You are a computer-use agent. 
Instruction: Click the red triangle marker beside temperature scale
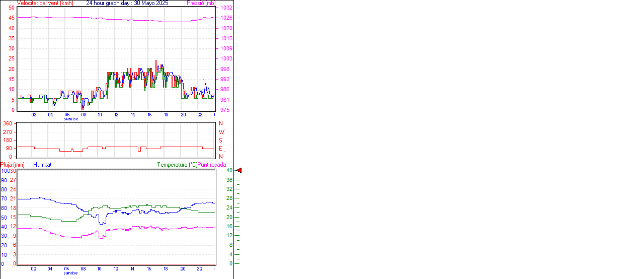239,171
